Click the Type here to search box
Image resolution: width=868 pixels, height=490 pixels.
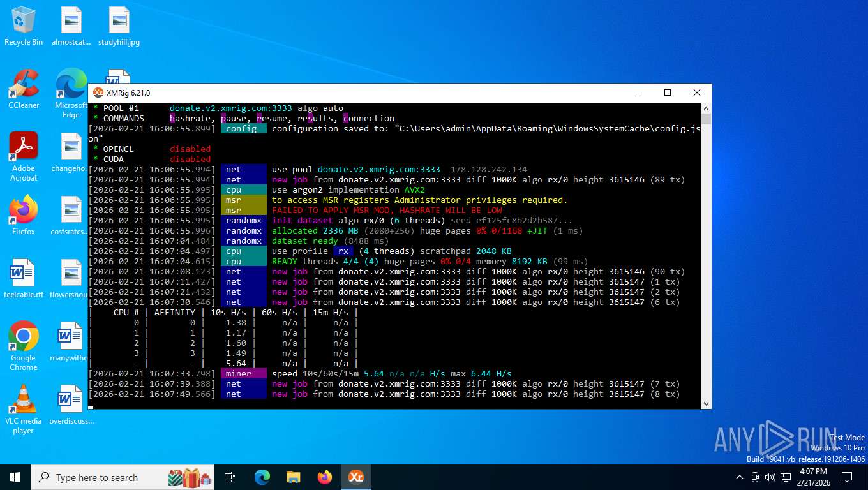point(123,477)
